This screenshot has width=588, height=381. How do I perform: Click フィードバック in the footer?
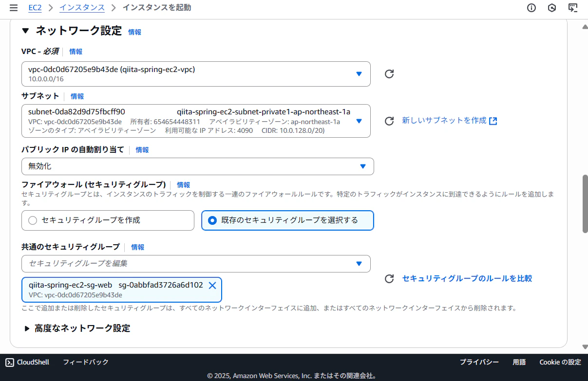(86, 362)
